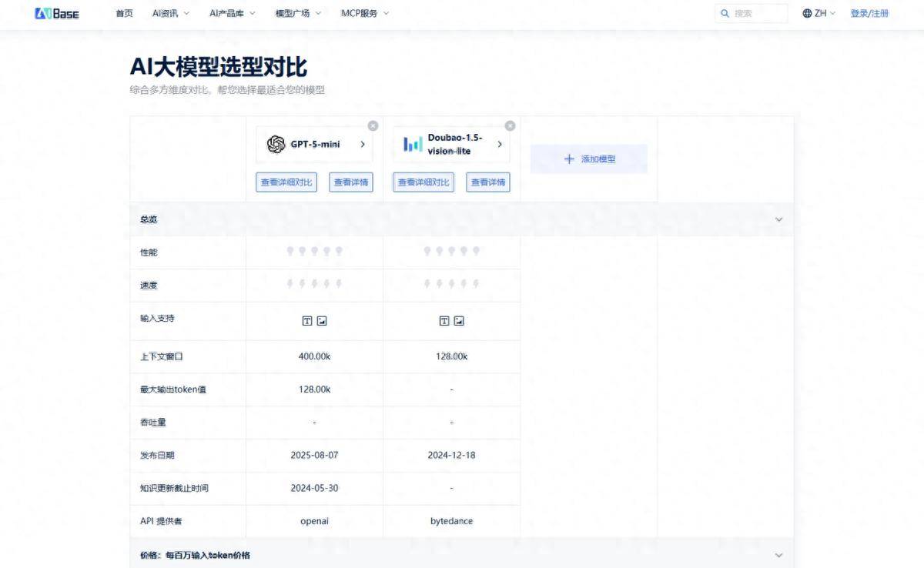
Task: Remove the GPT-5-mini model card
Action: coord(373,125)
